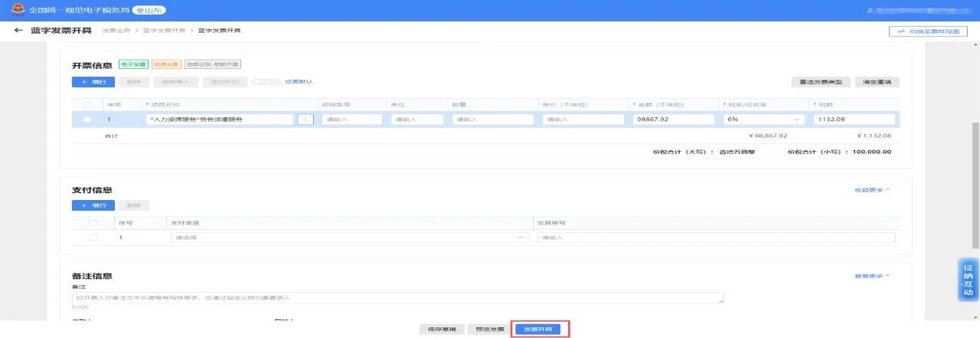Add a row in the 支付信息 section
Viewport: 980px width, 338px height.
(93, 205)
